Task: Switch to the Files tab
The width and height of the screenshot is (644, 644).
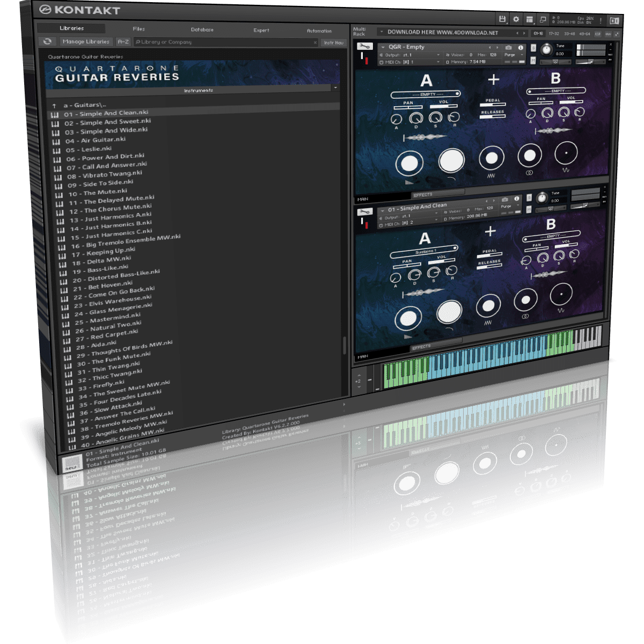Action: click(x=138, y=29)
